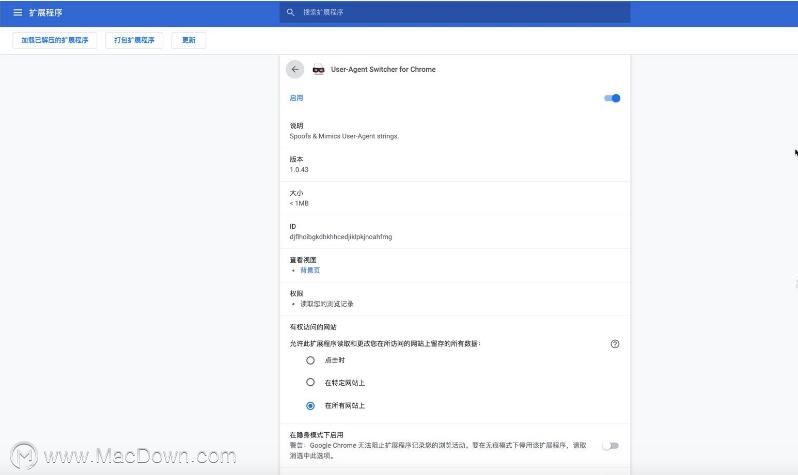
Task: Click the 打包扩展程序 button
Action: (134, 40)
